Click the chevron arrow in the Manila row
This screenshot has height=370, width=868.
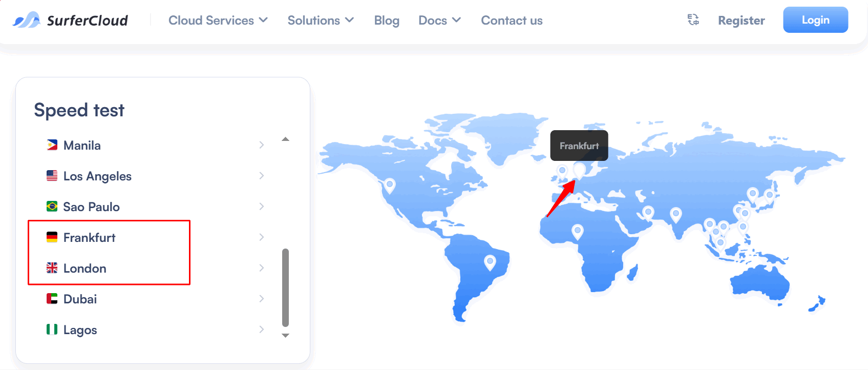[261, 145]
